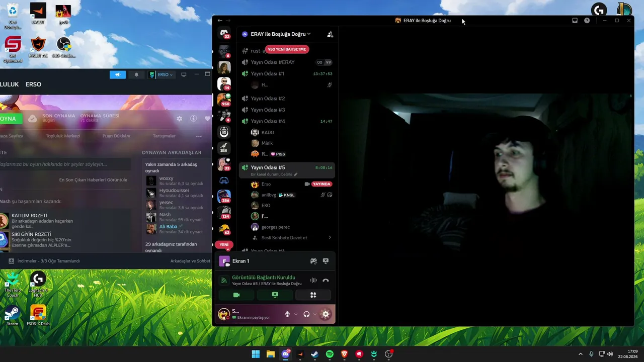Open OBS Studio desktop shortcut

click(x=63, y=48)
